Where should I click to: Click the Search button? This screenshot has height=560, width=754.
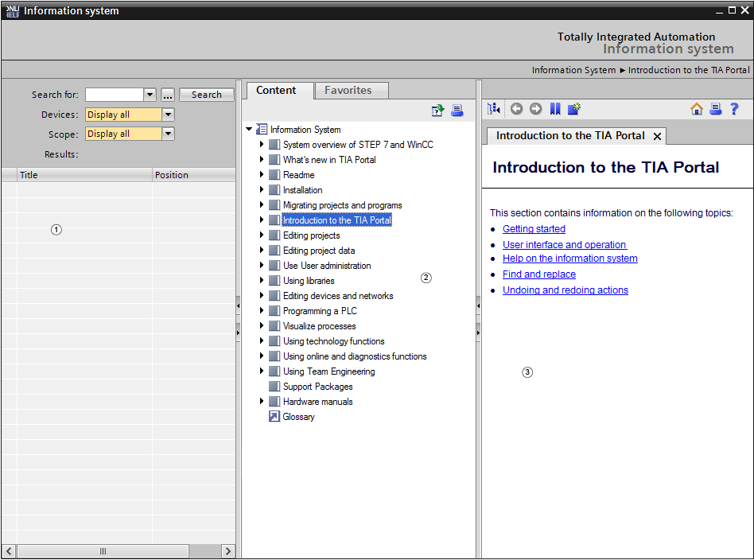coord(206,95)
